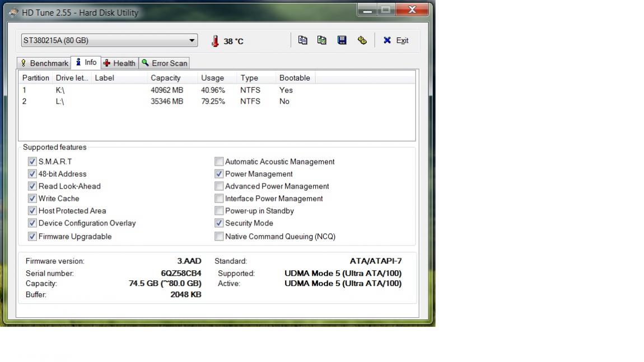Toggle the Automatic Acoustic Management checkbox
Image resolution: width=644 pixels, height=362 pixels.
219,162
